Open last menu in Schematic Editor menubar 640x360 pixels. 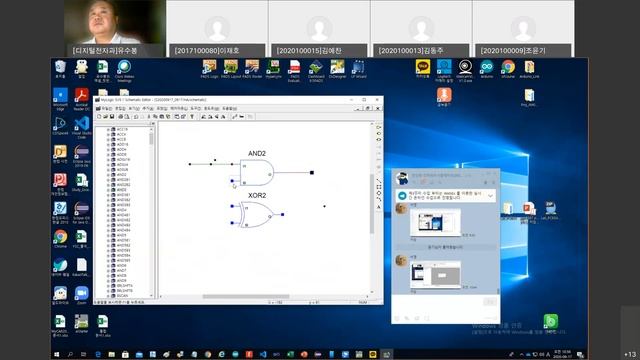pyautogui.click(x=229, y=109)
